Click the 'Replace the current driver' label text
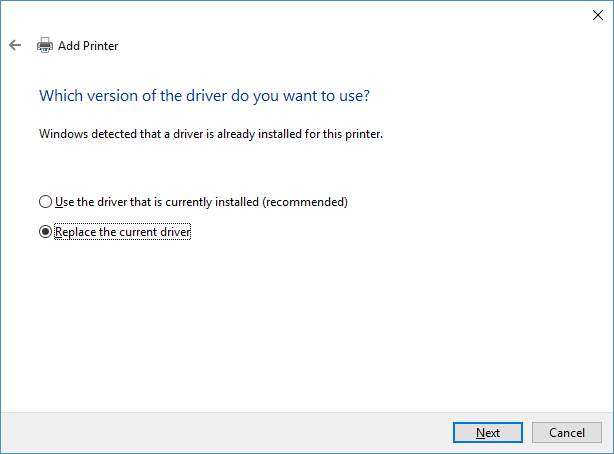614x454 pixels. (122, 232)
